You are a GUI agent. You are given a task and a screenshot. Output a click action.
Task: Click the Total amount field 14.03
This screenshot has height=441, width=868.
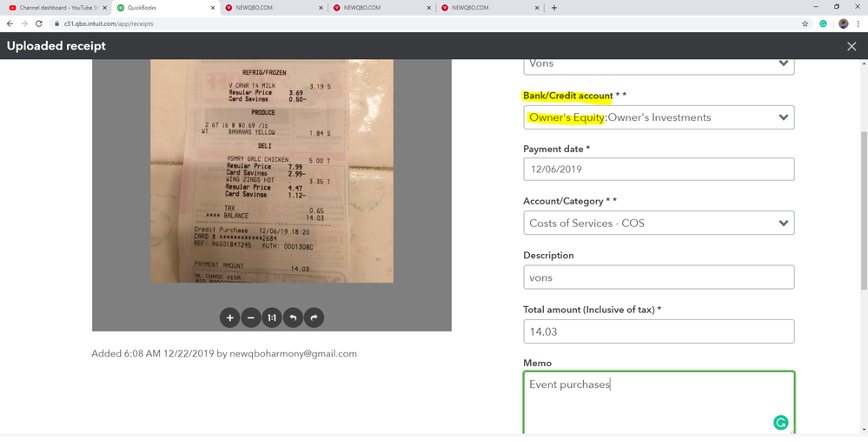click(659, 332)
